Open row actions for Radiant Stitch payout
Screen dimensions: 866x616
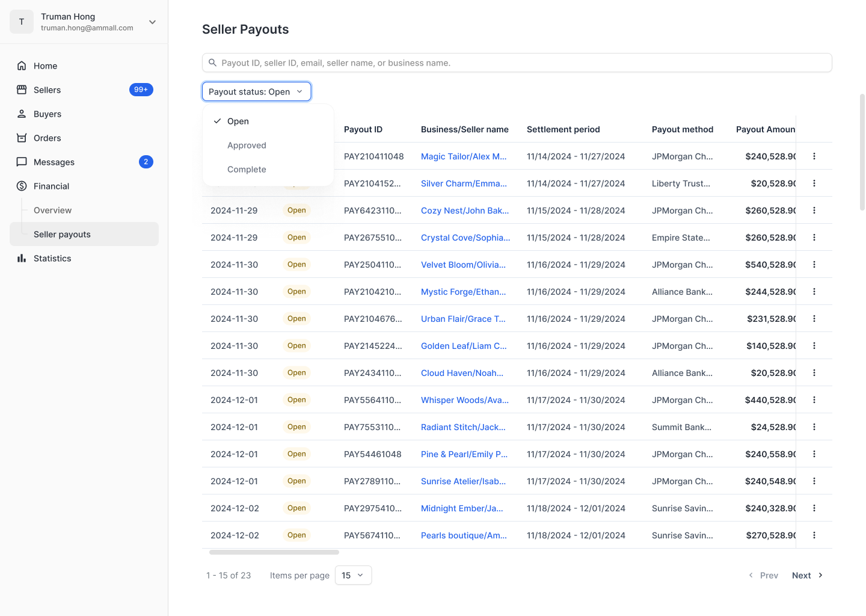(x=814, y=427)
